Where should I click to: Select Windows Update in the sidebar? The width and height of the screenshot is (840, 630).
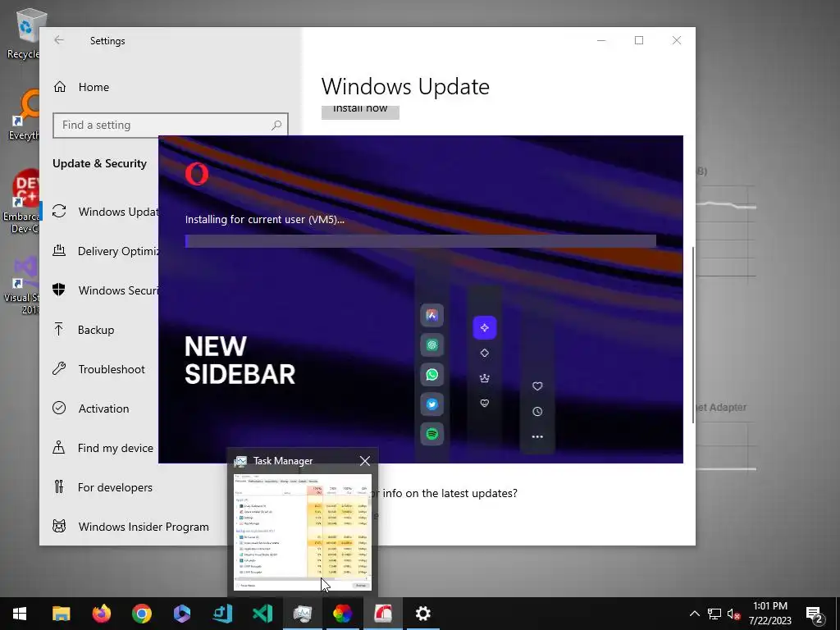click(105, 212)
